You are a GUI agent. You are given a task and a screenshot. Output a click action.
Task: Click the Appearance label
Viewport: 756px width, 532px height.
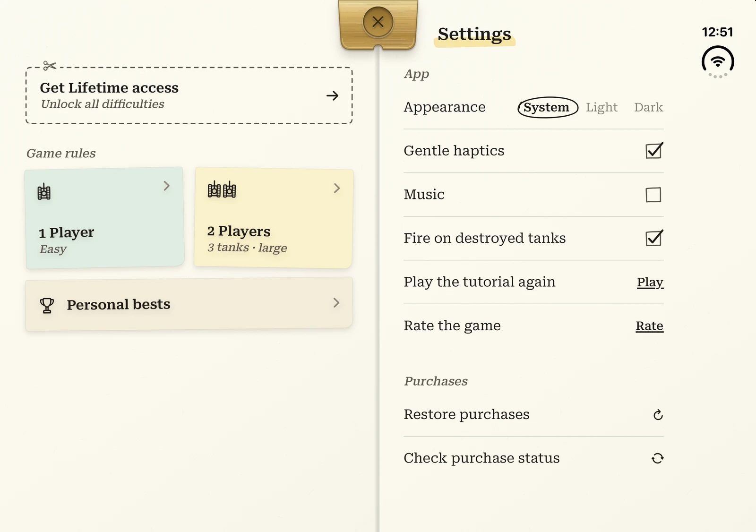tap(445, 107)
